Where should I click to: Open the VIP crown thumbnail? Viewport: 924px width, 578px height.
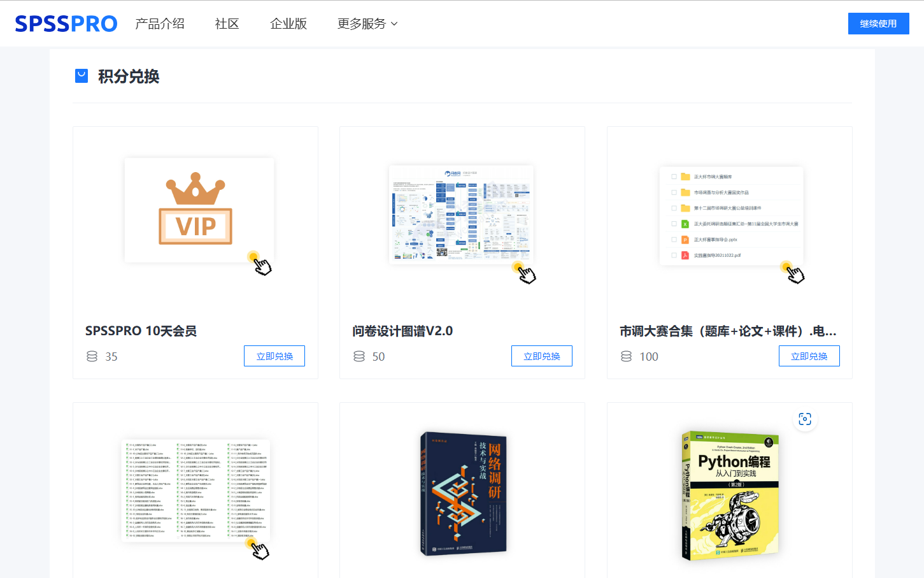pyautogui.click(x=199, y=210)
